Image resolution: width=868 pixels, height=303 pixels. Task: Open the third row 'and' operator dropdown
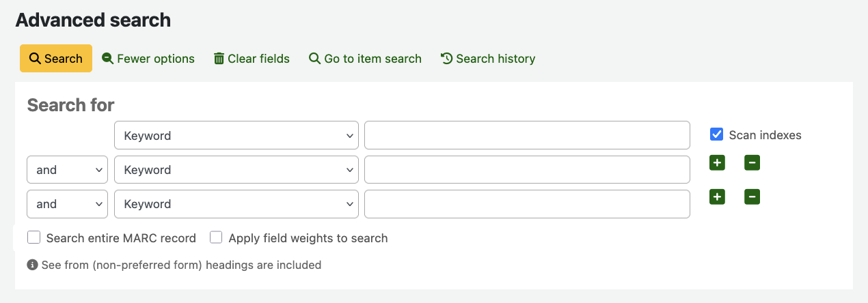click(x=67, y=204)
